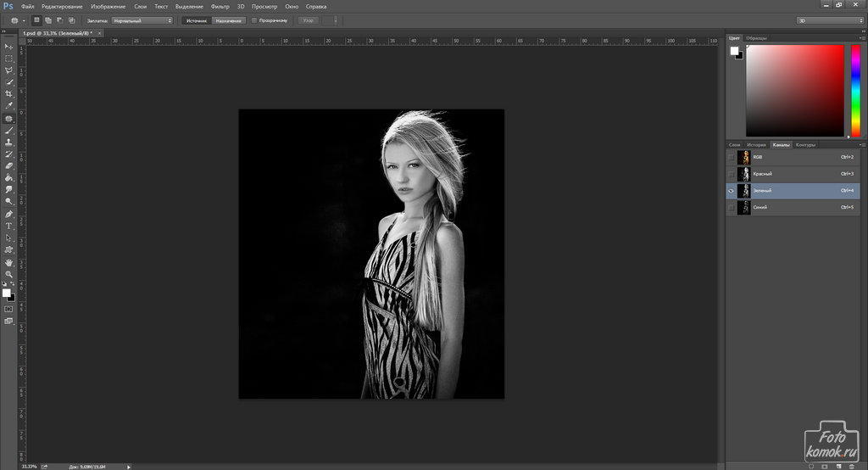The height and width of the screenshot is (470, 868).
Task: Select the Eraser tool
Action: point(8,165)
